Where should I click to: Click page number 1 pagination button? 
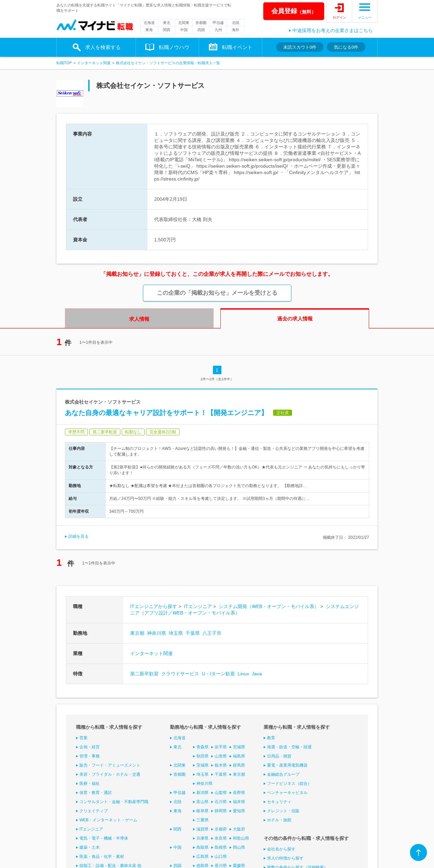point(217,370)
